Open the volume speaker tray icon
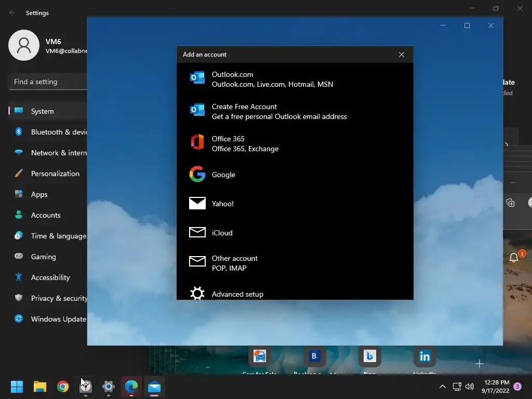This screenshot has width=532, height=399. [470, 387]
